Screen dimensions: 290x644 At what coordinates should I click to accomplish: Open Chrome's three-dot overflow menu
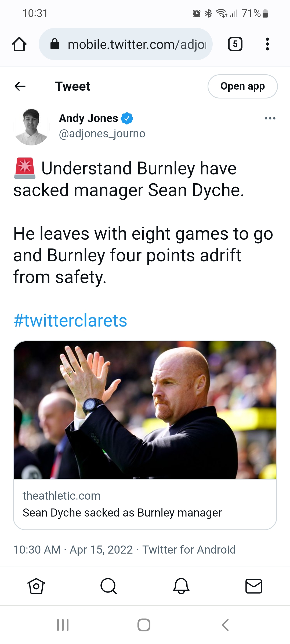coord(267,44)
